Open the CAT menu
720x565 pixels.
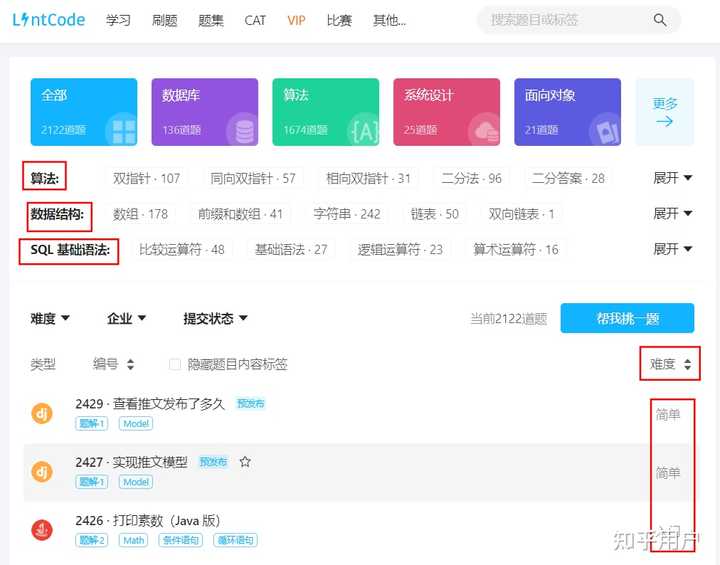(x=255, y=20)
